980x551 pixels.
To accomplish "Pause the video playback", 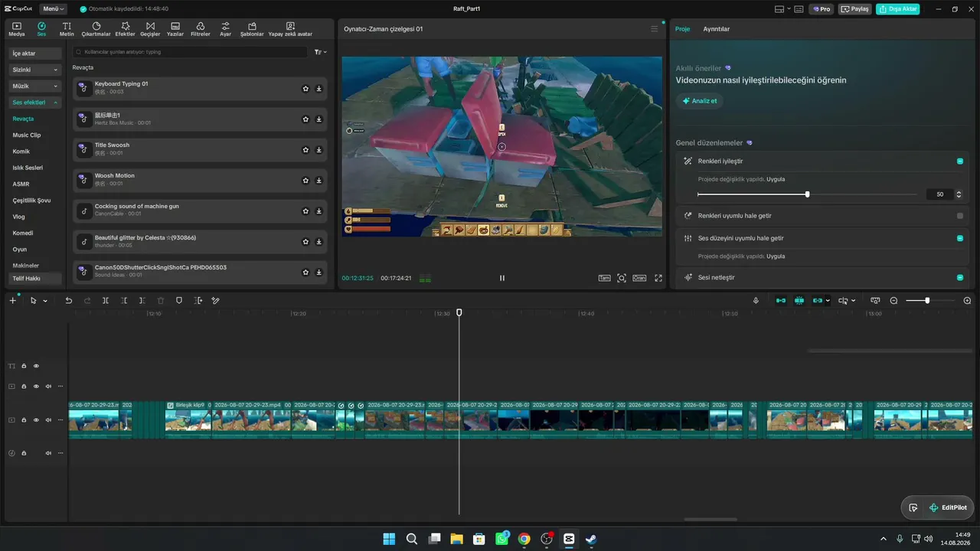I will click(x=502, y=278).
